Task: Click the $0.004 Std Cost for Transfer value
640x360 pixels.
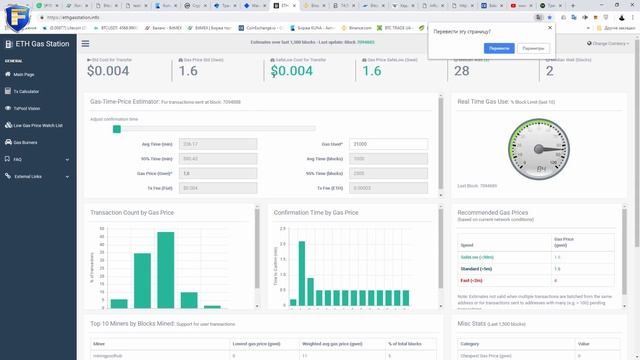Action: pyautogui.click(x=108, y=71)
